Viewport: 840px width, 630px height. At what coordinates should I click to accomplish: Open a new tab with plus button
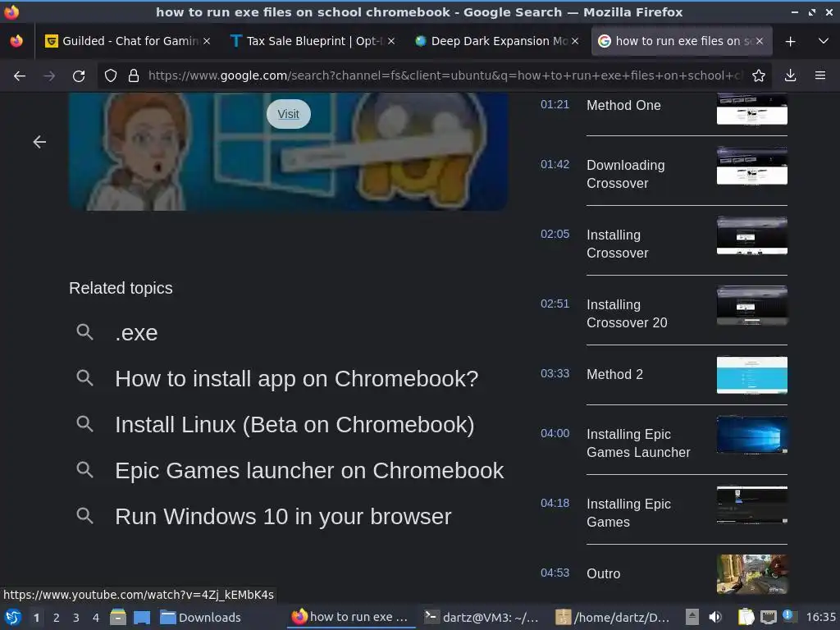pyautogui.click(x=790, y=41)
